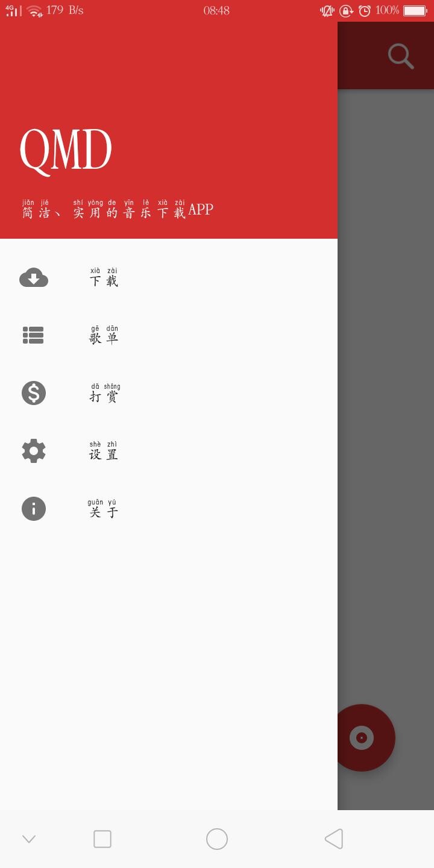Collapse navigation bar with down chevron
434x868 pixels.
click(29, 839)
